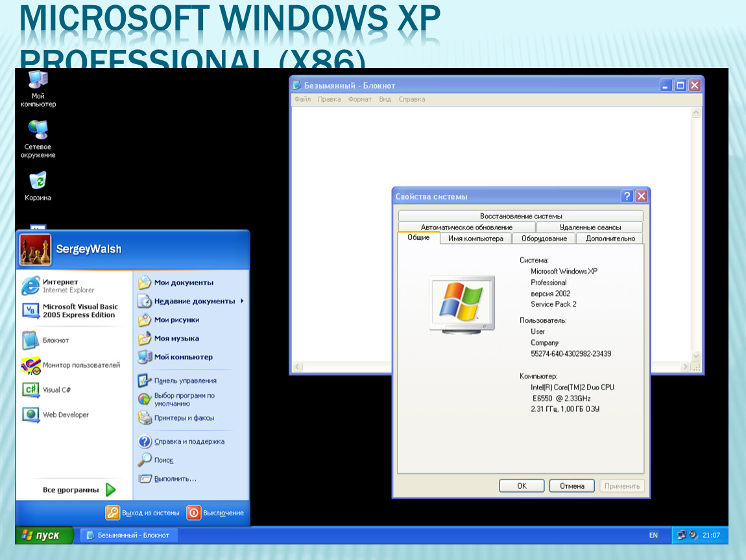This screenshot has height=560, width=746.
Task: Open Блокнот from the Start menu
Action: click(x=45, y=340)
